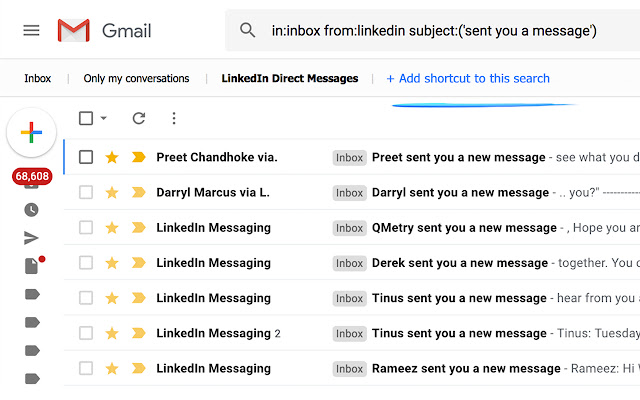Open the Snoozed clock icon in sidebar
The image size is (640, 400).
pyautogui.click(x=31, y=210)
